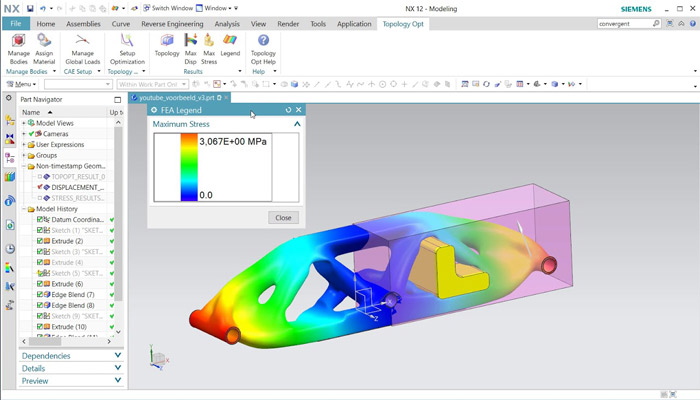Switch to the Assemblies tab
Viewport: 700px width, 400px height.
[x=83, y=24]
